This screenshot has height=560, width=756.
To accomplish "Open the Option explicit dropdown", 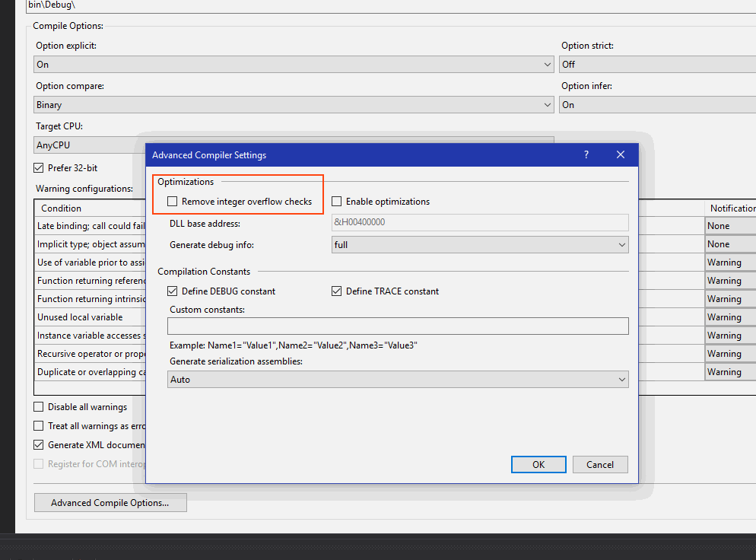I will point(294,64).
